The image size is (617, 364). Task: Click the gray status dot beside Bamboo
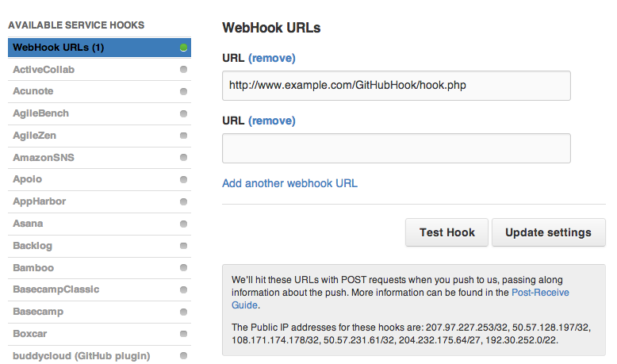184,268
